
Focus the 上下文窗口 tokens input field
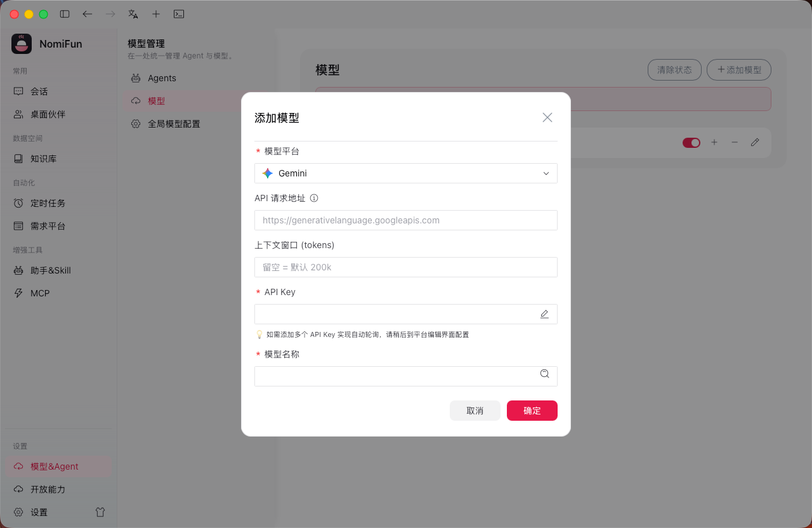(406, 267)
